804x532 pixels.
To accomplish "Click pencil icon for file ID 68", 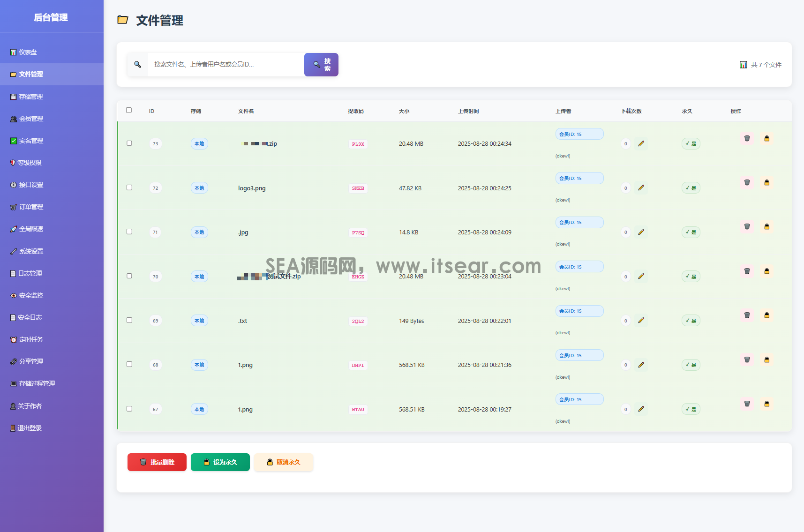I will pos(641,365).
